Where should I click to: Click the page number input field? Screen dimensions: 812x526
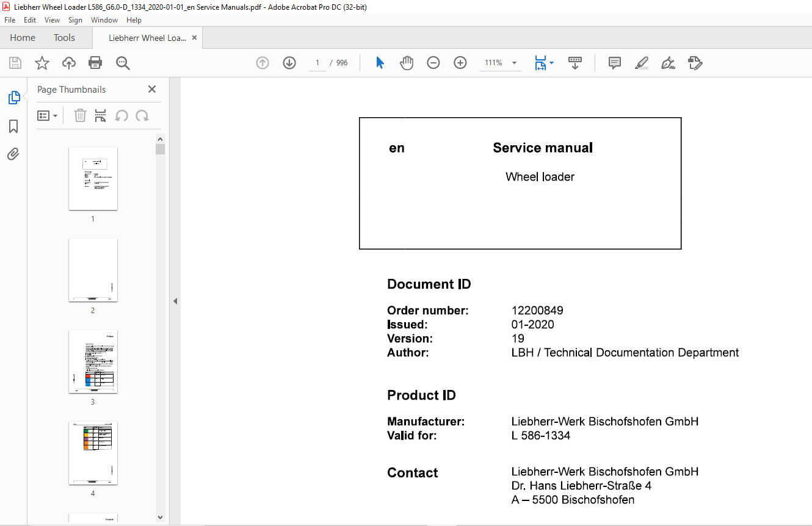[x=317, y=63]
